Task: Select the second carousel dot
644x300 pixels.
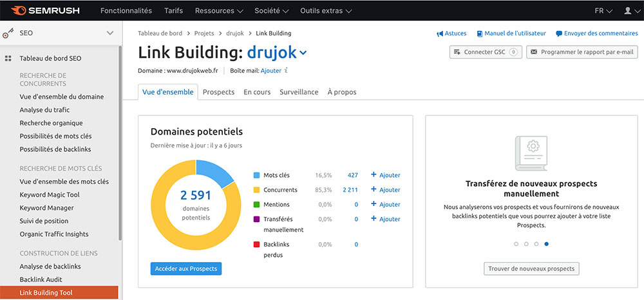Action: 526,244
